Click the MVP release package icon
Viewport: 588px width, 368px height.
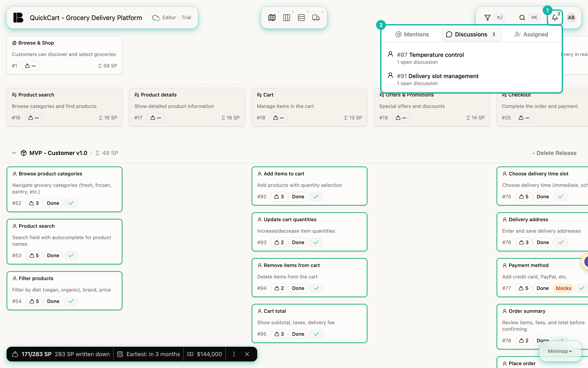point(23,153)
